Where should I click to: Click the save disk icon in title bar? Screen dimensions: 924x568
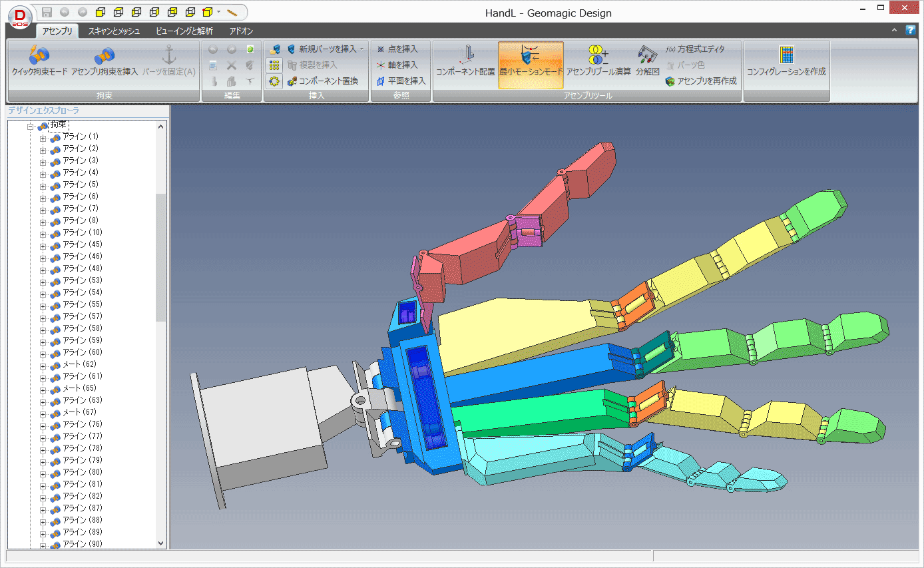[47, 12]
